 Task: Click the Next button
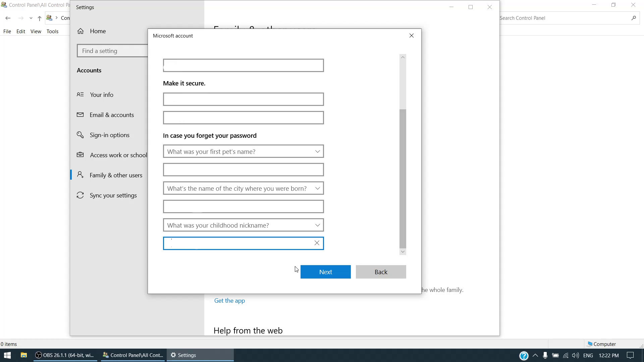pyautogui.click(x=325, y=272)
